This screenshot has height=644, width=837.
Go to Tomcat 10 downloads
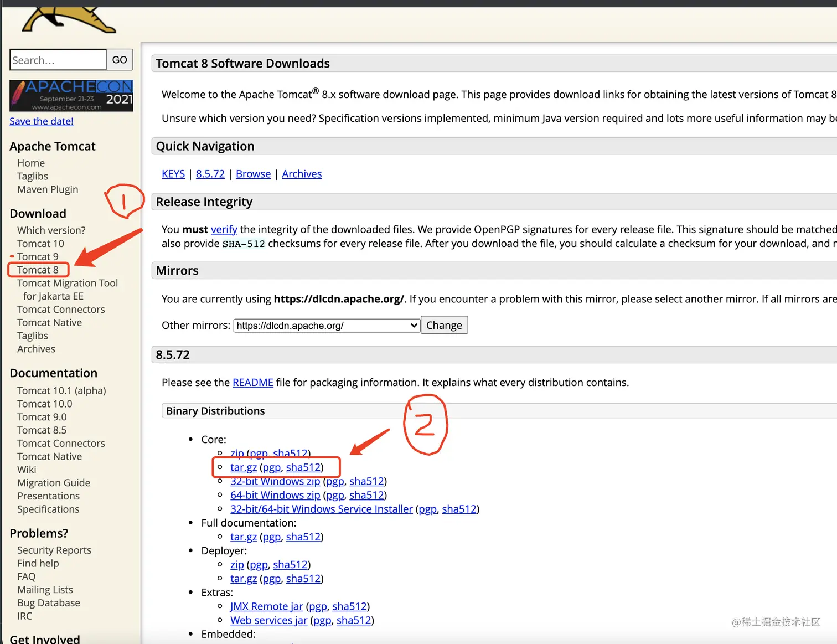(40, 244)
